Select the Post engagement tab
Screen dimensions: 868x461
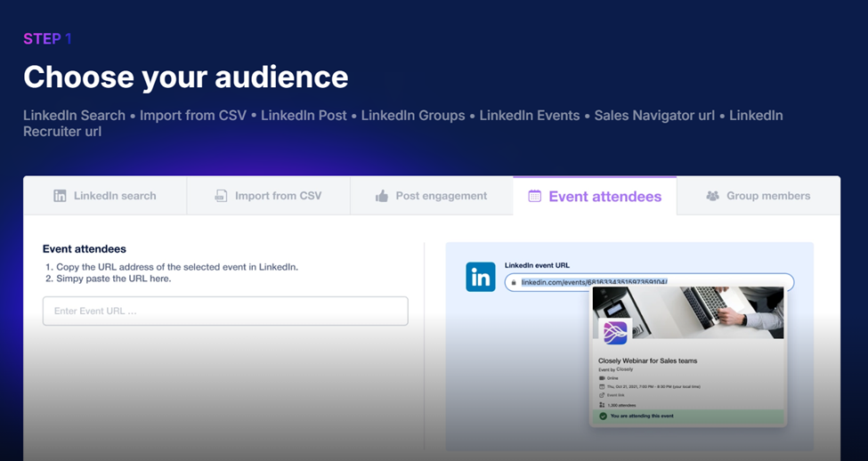[x=432, y=196]
